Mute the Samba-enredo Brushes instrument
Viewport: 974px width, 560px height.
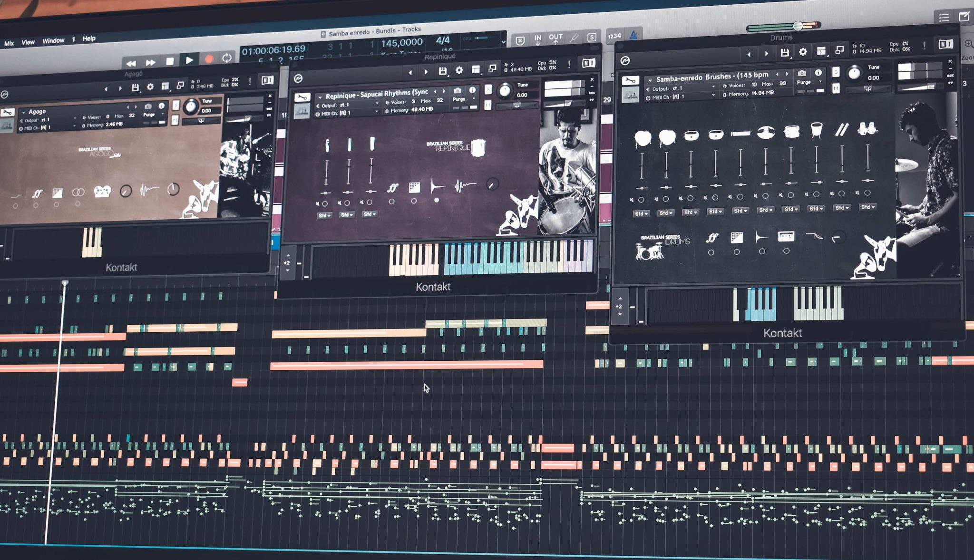pos(836,88)
